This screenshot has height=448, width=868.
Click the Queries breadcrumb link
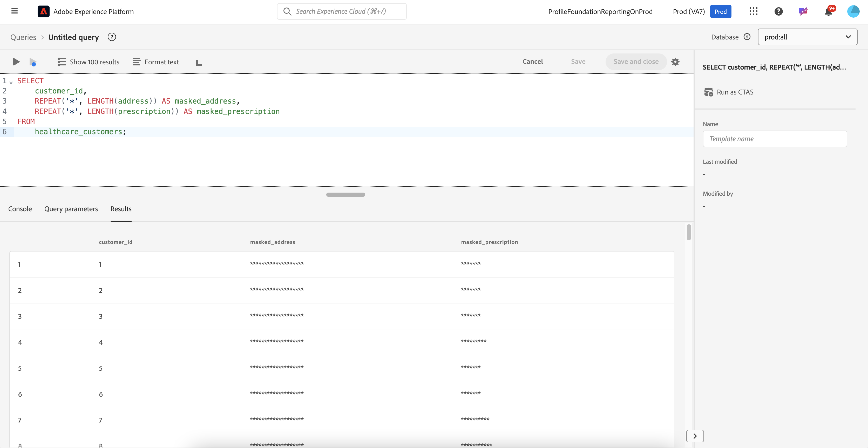coord(23,37)
